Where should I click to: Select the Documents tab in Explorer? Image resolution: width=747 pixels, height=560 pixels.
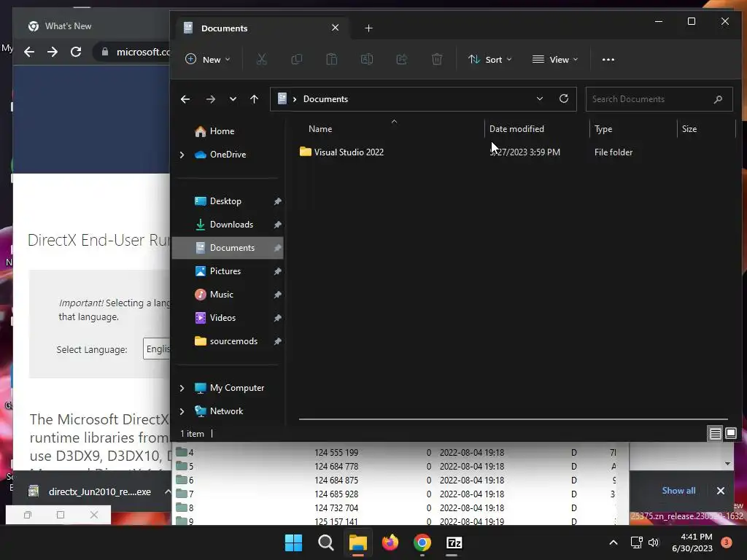pos(261,28)
